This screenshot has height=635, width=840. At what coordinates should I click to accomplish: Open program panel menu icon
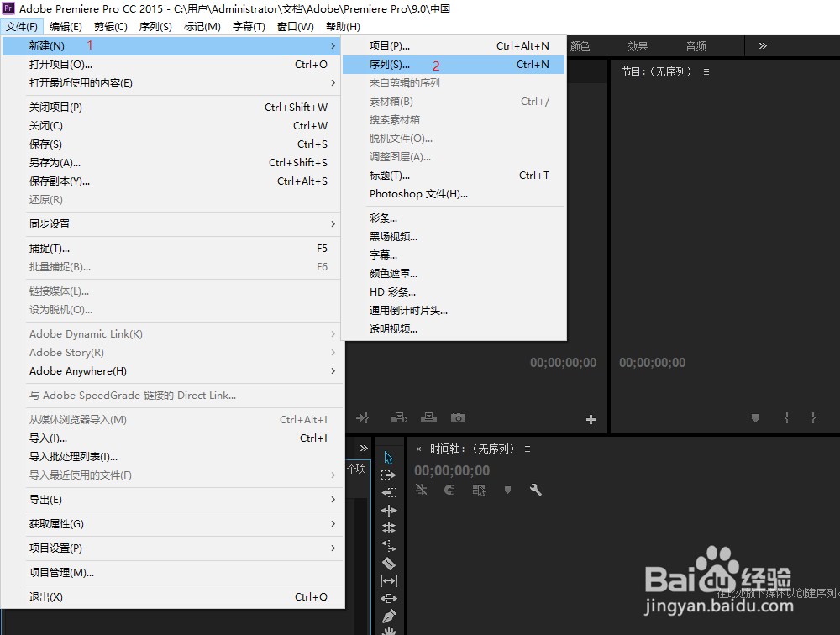[706, 71]
